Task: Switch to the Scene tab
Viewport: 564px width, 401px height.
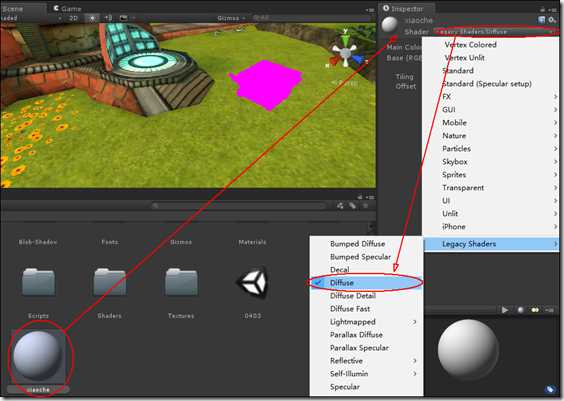Action: point(13,8)
